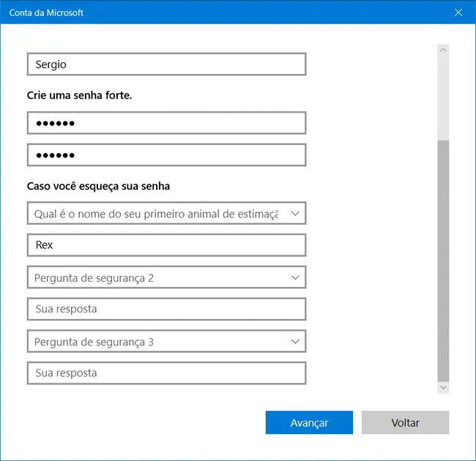The height and width of the screenshot is (461, 476).
Task: Open the Pergunta de segurança 2 dropdown
Action: pyautogui.click(x=166, y=277)
